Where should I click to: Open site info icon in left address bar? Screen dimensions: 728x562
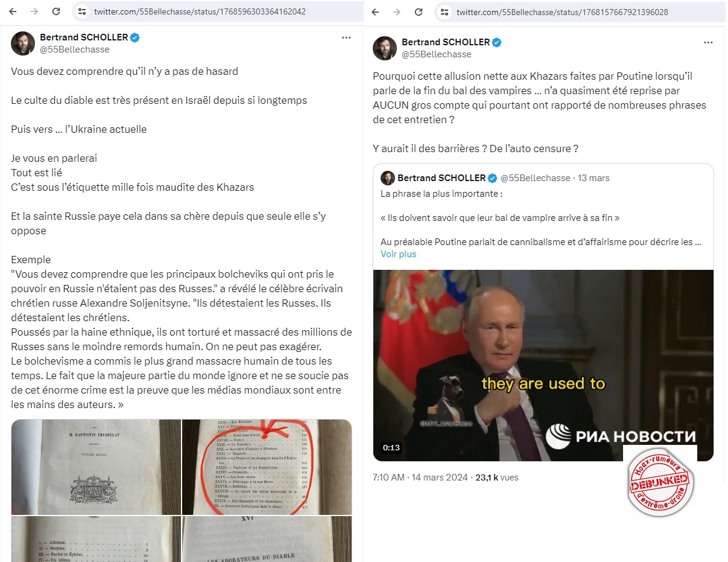tap(83, 11)
